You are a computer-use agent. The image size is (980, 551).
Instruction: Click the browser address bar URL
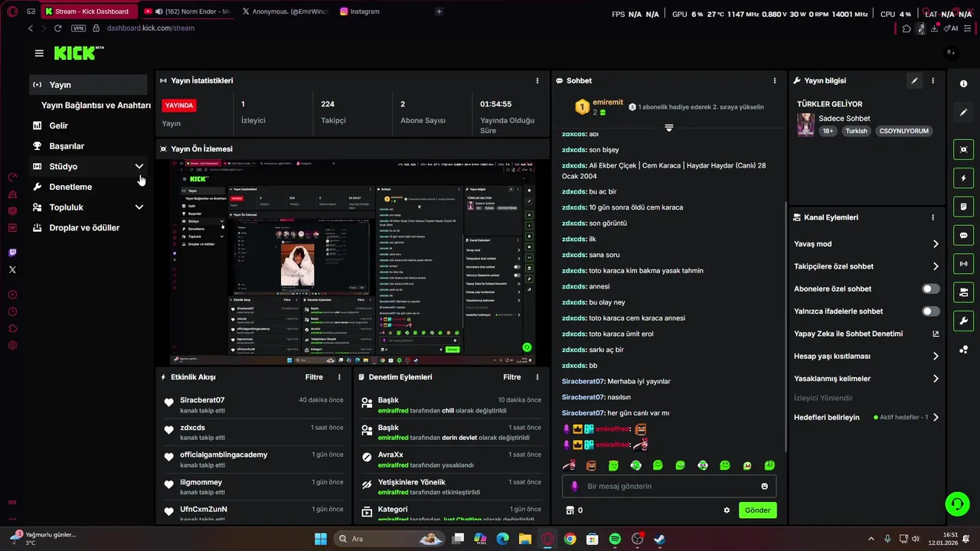(x=151, y=28)
